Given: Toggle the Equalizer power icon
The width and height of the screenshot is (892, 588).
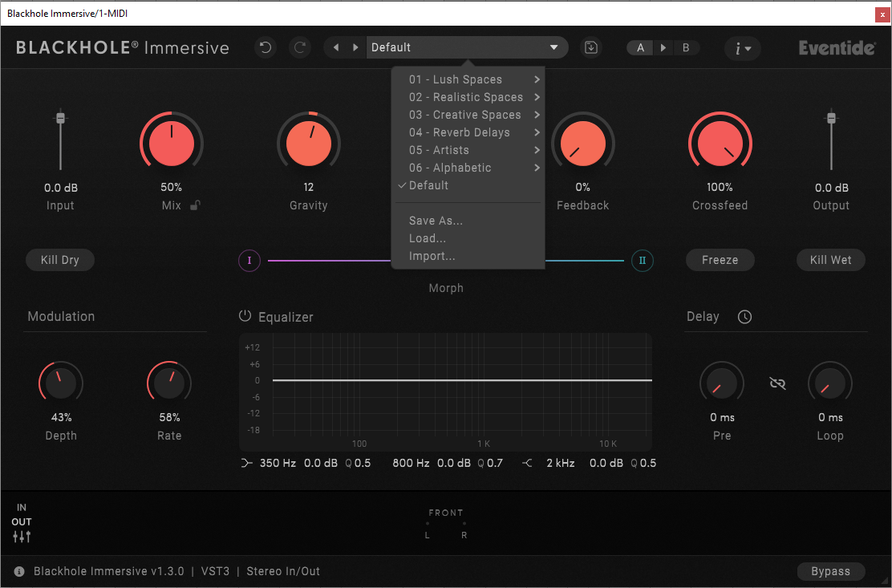Looking at the screenshot, I should (245, 316).
